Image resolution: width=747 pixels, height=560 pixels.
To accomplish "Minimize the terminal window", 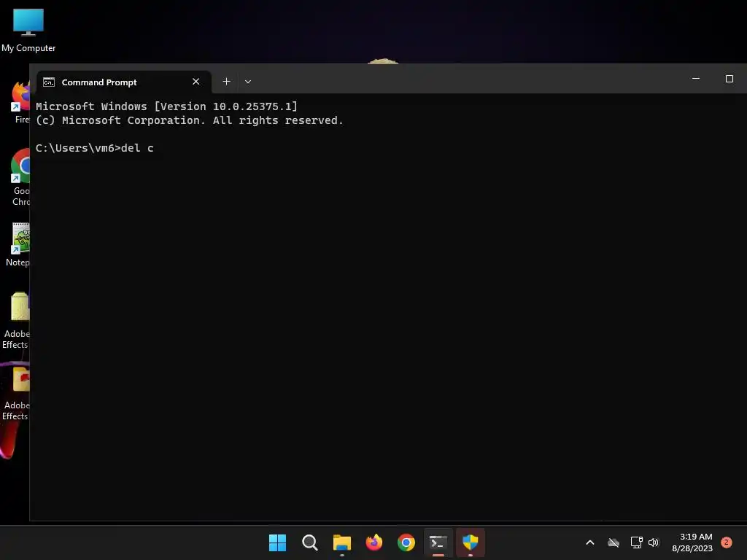I will (x=695, y=79).
